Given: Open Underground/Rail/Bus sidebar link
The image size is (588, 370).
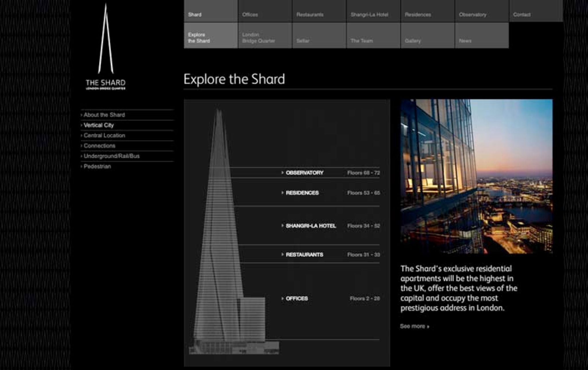Looking at the screenshot, I should (111, 156).
